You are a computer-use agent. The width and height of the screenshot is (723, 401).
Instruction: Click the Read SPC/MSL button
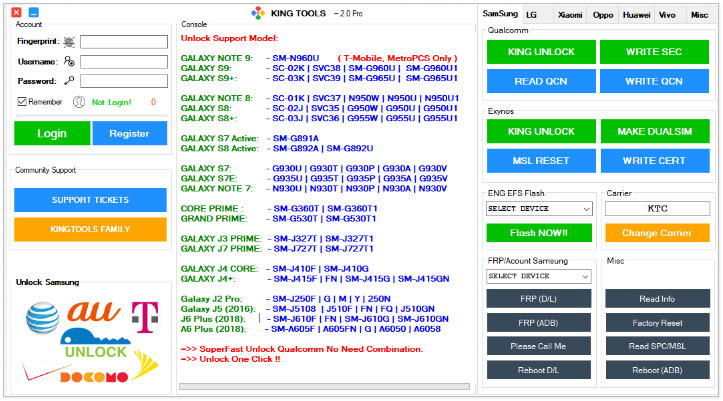658,346
